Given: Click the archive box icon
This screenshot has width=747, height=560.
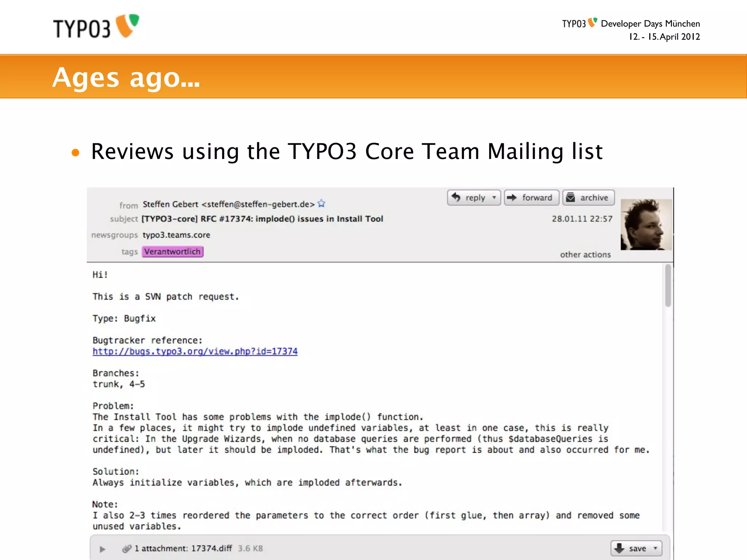Looking at the screenshot, I should point(570,197).
